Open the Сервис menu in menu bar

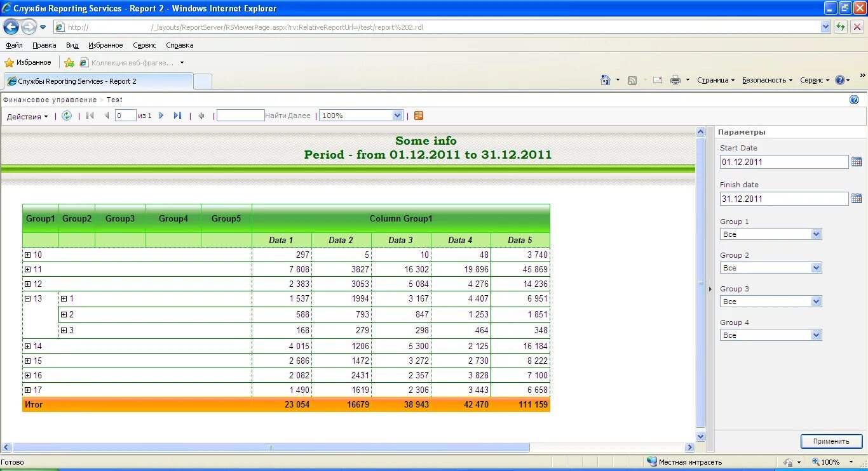(x=144, y=45)
